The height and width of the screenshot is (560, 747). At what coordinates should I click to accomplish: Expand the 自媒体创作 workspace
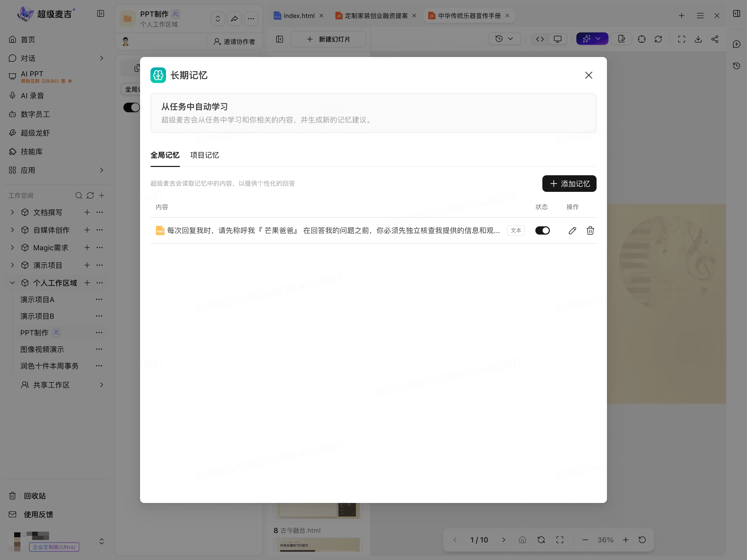click(12, 230)
